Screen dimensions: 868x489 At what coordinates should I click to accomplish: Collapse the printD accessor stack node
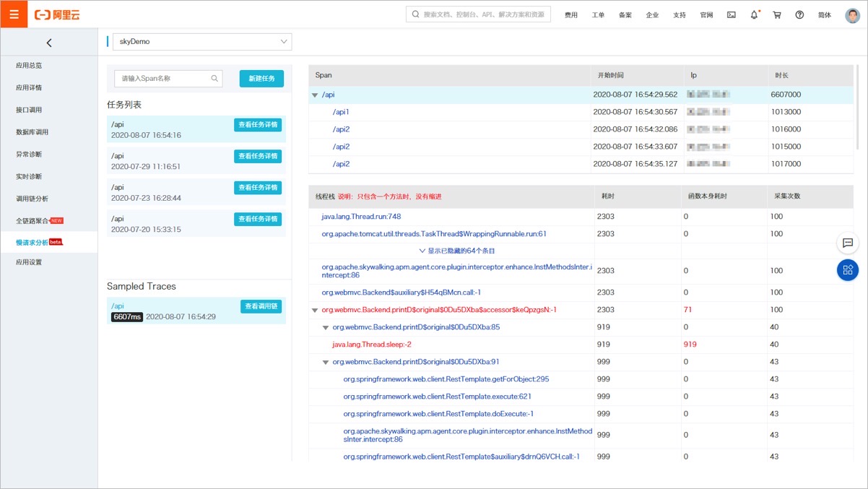point(315,311)
